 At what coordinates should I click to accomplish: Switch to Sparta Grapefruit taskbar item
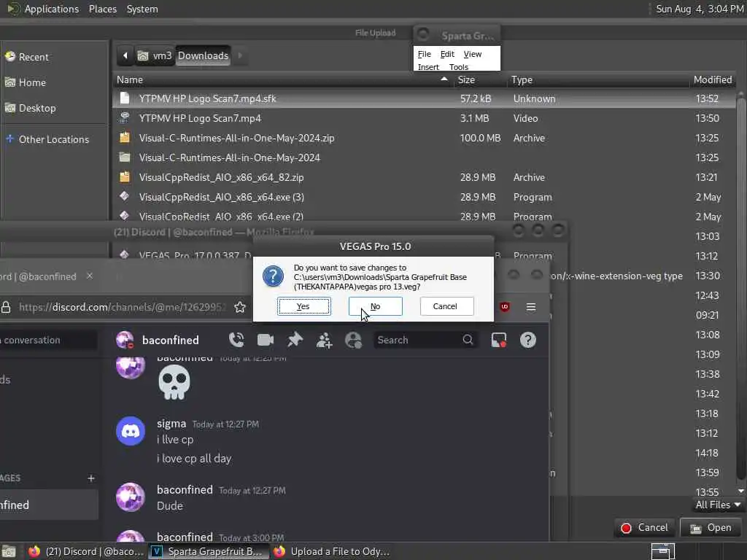pos(209,551)
